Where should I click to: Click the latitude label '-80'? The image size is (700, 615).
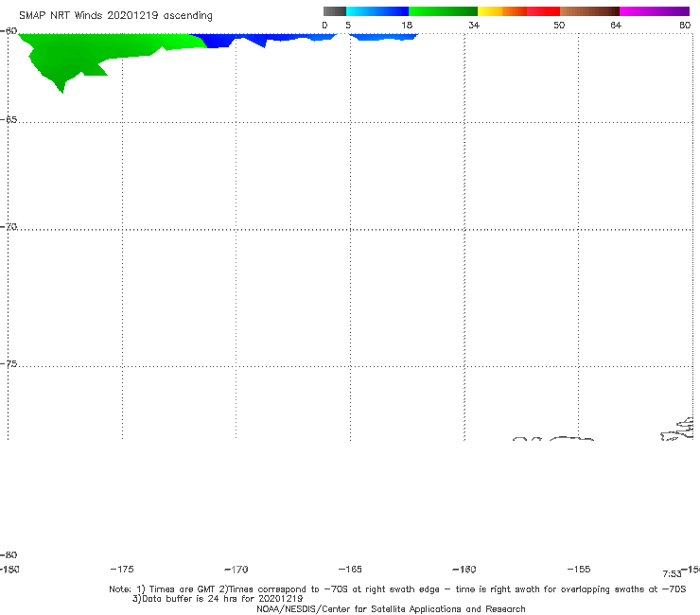click(x=9, y=554)
